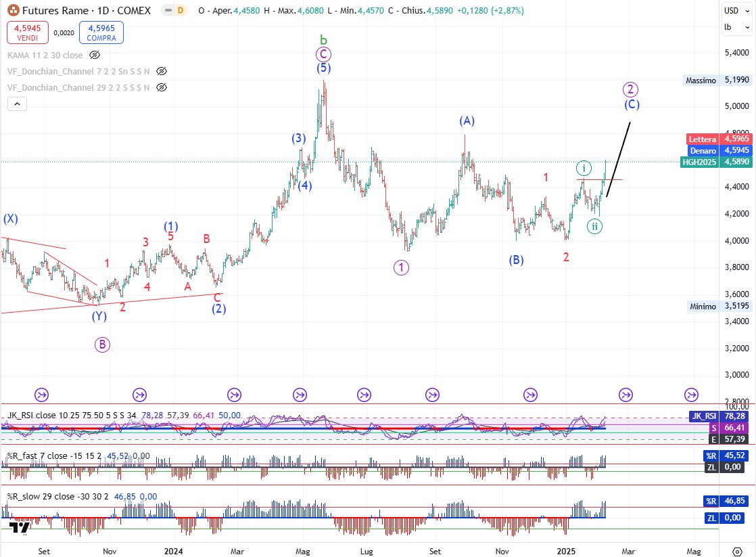
Task: Click the Lettera 4,5965 ask label
Action: click(719, 139)
